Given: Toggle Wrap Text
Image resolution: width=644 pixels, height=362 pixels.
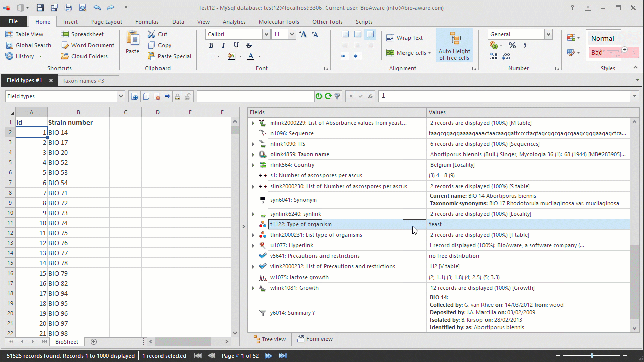Looking at the screenshot, I should [405, 38].
